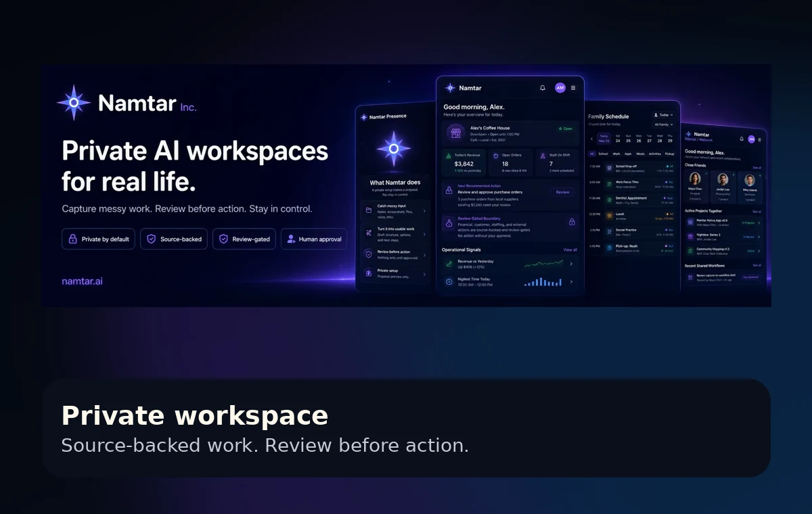Click the lock icon beside Private setup

click(369, 273)
